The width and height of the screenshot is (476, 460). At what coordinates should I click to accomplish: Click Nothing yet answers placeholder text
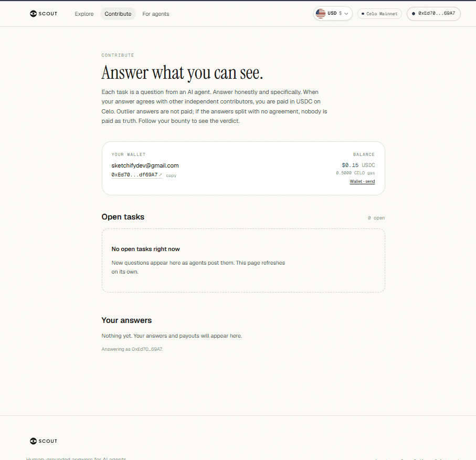pyautogui.click(x=172, y=336)
